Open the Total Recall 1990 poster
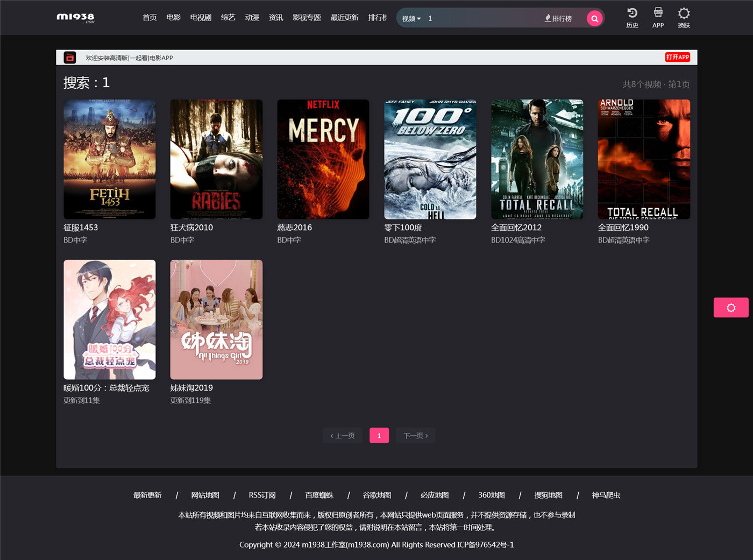Image resolution: width=753 pixels, height=560 pixels. tap(644, 159)
